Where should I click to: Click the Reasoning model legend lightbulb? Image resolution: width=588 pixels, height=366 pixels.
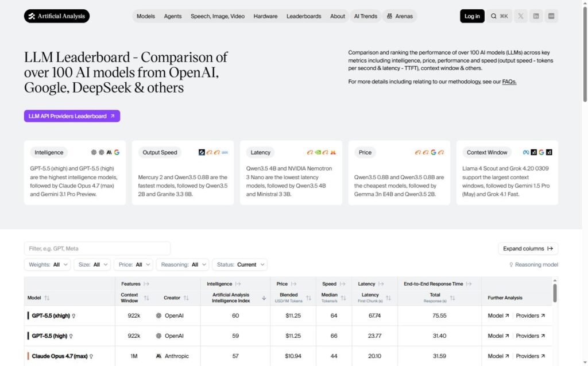click(x=511, y=265)
